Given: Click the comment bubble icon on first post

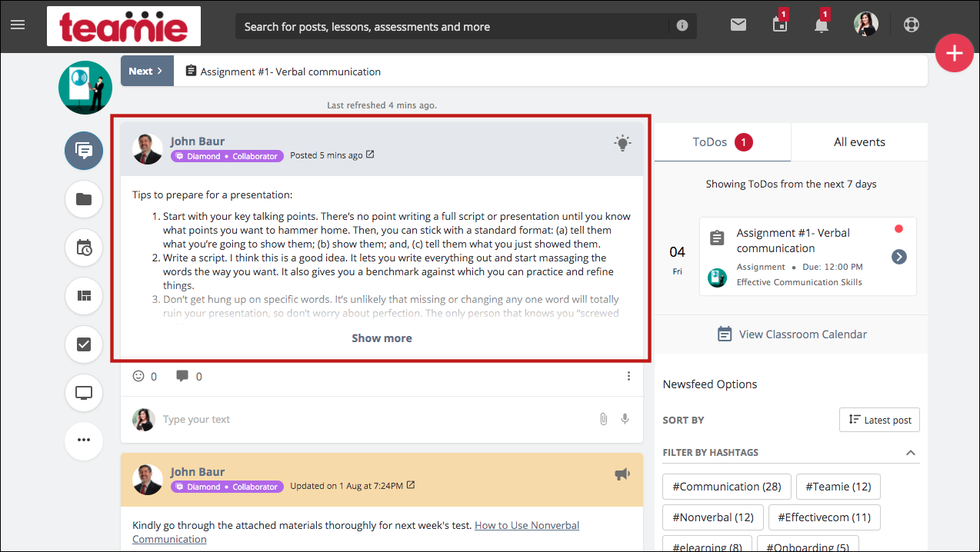Looking at the screenshot, I should pyautogui.click(x=182, y=376).
